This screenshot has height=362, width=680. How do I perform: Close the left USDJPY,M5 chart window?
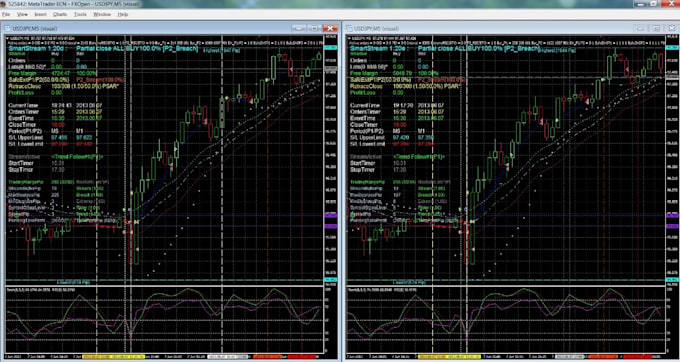point(330,28)
